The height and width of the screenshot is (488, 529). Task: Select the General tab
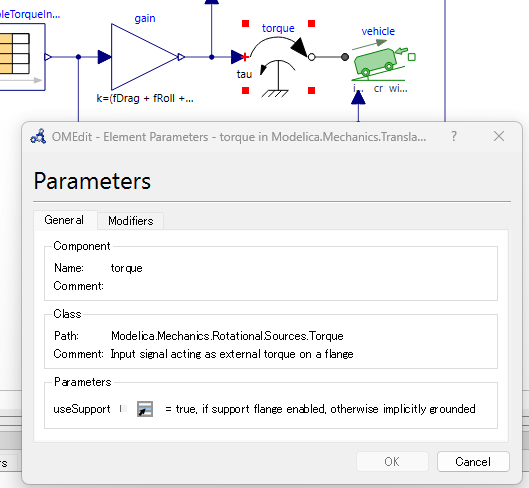coord(64,220)
